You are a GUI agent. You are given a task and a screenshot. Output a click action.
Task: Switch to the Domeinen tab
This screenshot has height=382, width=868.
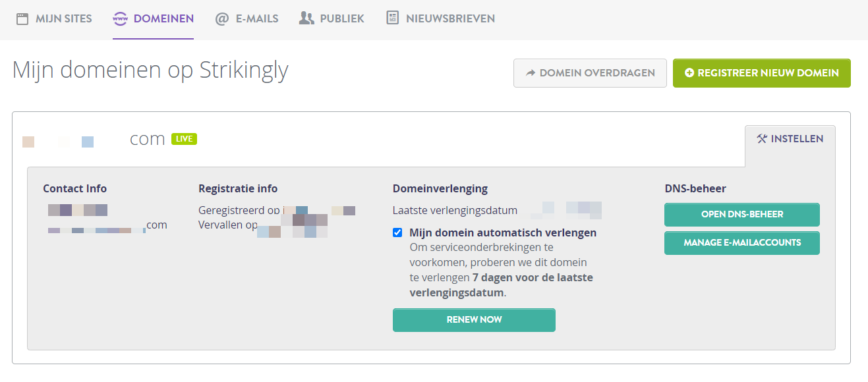click(153, 18)
